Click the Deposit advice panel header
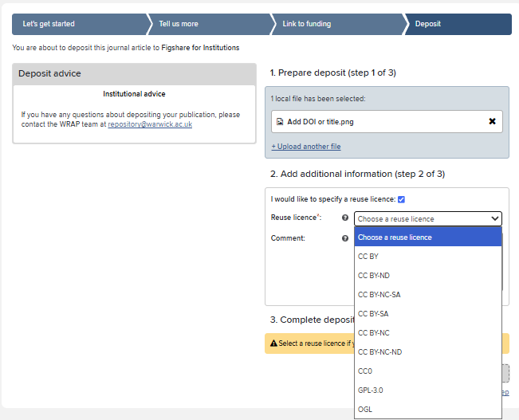The width and height of the screenshot is (519, 420). (x=135, y=74)
